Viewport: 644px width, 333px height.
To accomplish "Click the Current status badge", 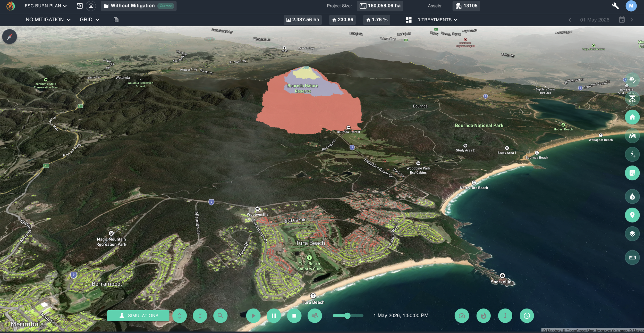I will point(166,6).
